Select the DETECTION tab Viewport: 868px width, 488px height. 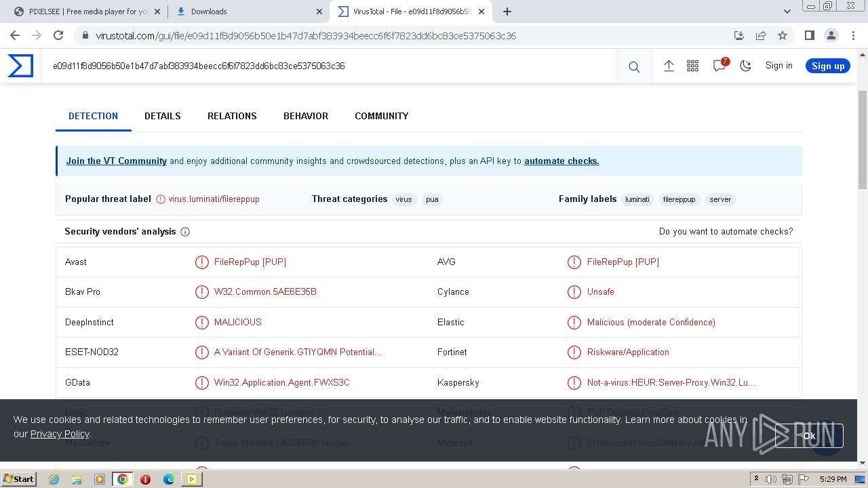point(93,116)
